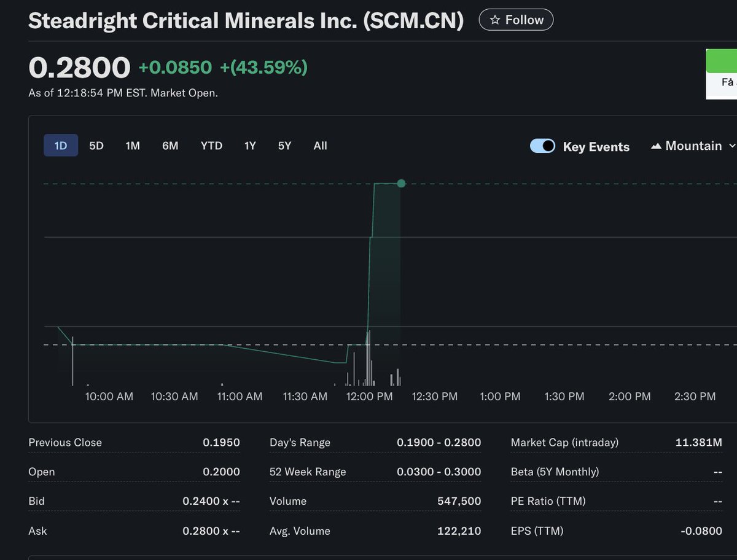Switch to the 5Y timeframe
Screen dimensions: 737x560
coord(284,146)
